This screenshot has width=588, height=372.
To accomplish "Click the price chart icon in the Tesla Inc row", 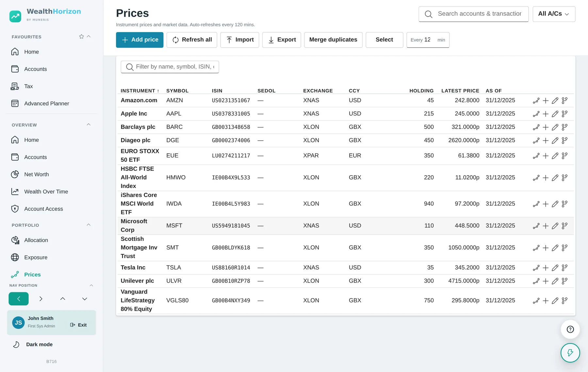I will (x=536, y=268).
